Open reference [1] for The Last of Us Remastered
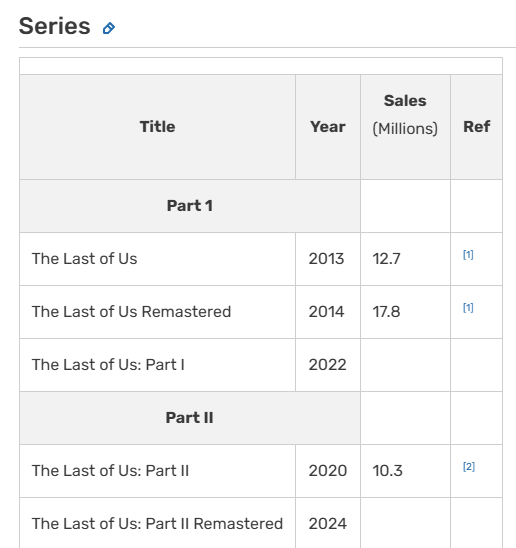The height and width of the screenshot is (548, 516). (468, 308)
